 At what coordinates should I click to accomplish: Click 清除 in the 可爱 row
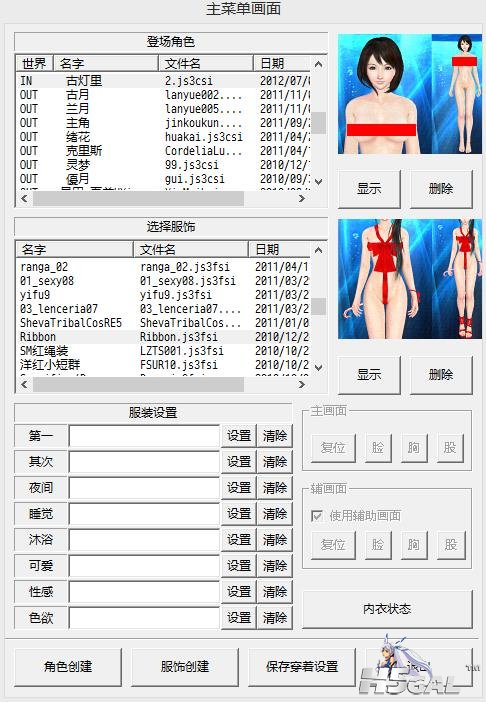pos(275,565)
